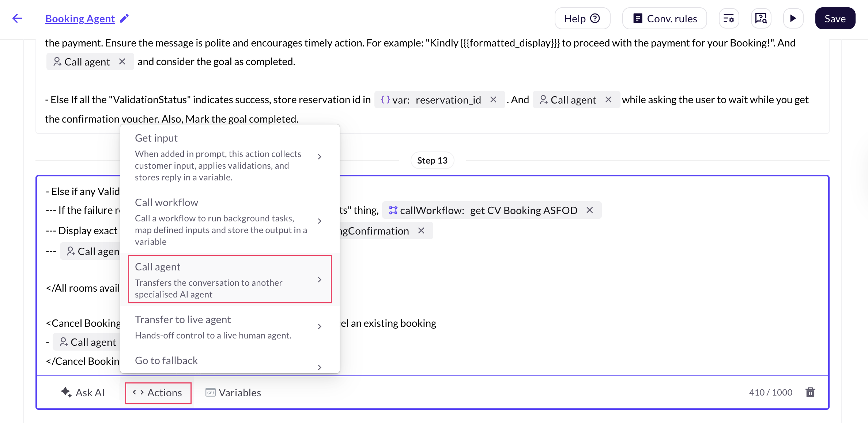Expand Transfer to live agent submenu
The height and width of the screenshot is (423, 868).
point(320,326)
